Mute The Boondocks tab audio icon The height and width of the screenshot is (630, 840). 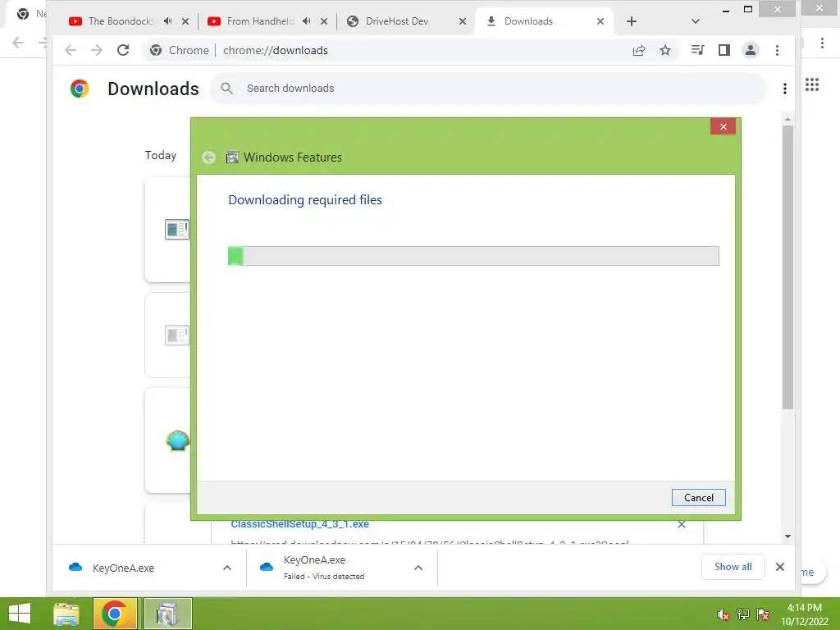coord(167,21)
